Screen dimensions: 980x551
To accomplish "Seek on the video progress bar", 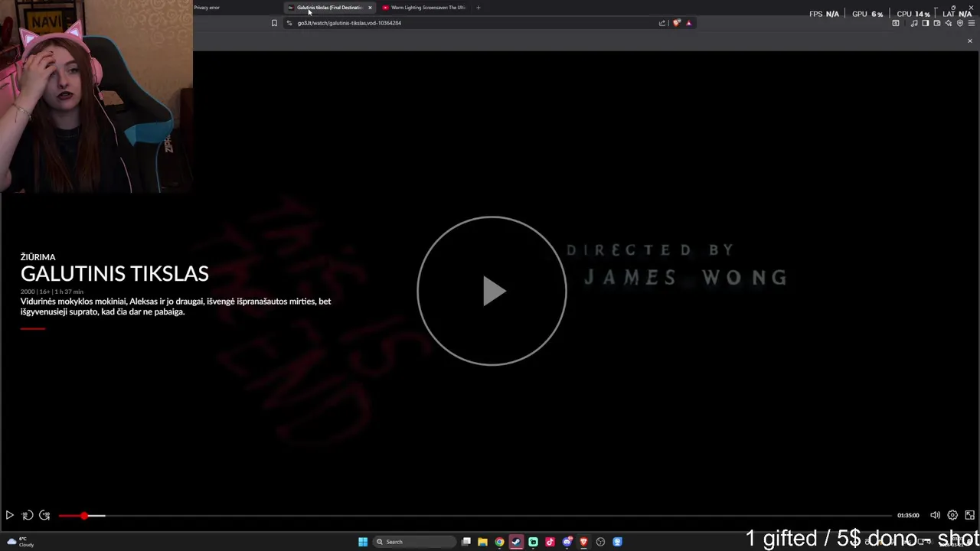I will (x=475, y=516).
